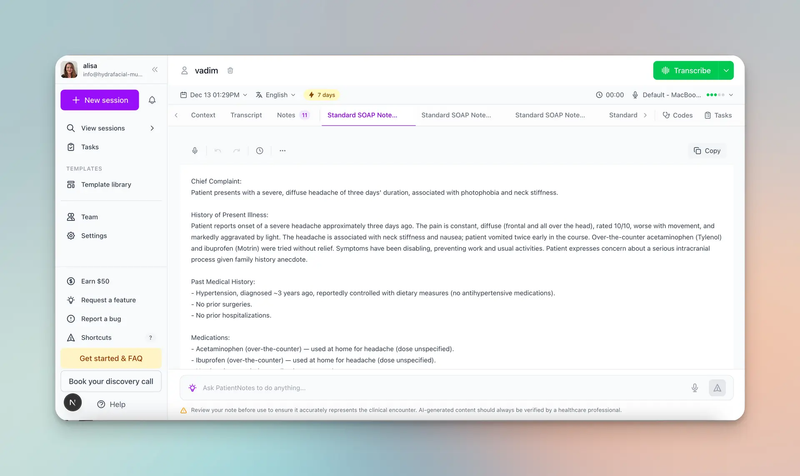800x476 pixels.
Task: Select the third Standard SOAP Note tab
Action: pyautogui.click(x=550, y=115)
